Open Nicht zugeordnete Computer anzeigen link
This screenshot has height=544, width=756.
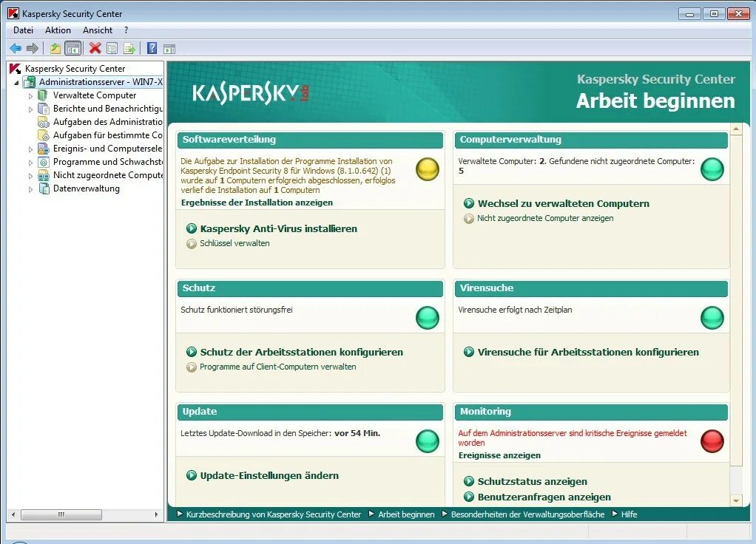coord(545,218)
